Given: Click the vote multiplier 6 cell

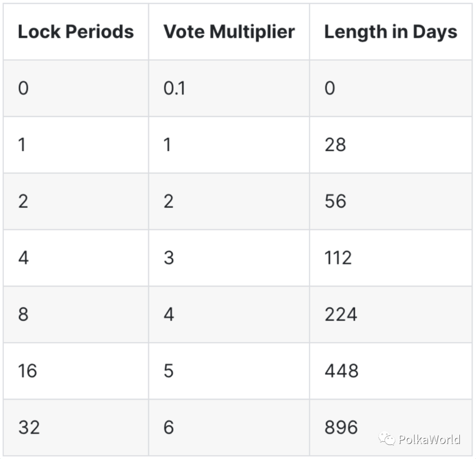Looking at the screenshot, I should pyautogui.click(x=169, y=427).
